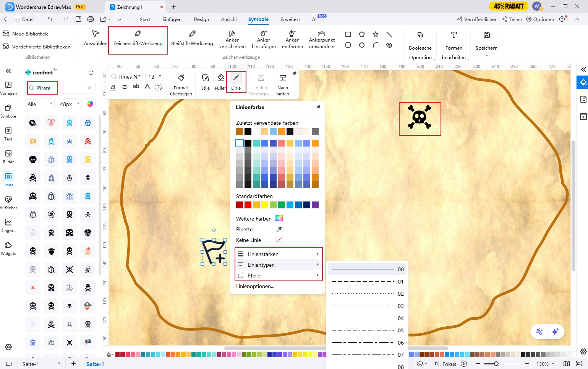588x369 pixels.
Task: Open Linienoptionen... link
Action: (255, 286)
